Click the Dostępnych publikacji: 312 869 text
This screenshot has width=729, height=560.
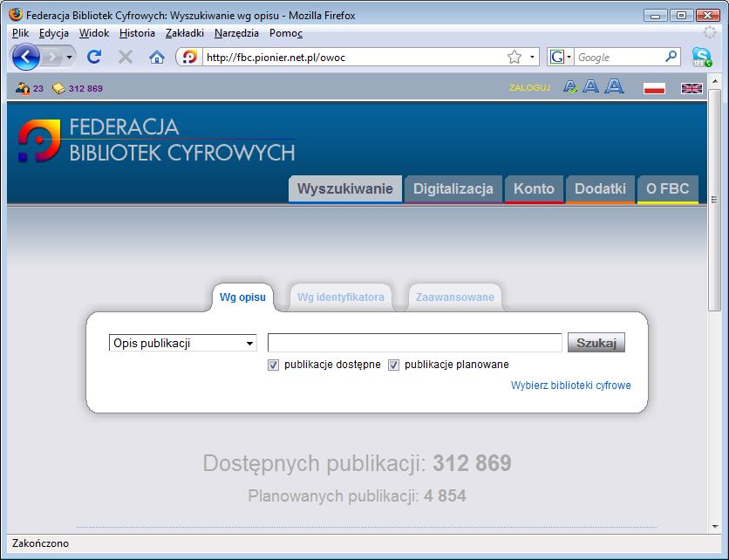tap(357, 463)
